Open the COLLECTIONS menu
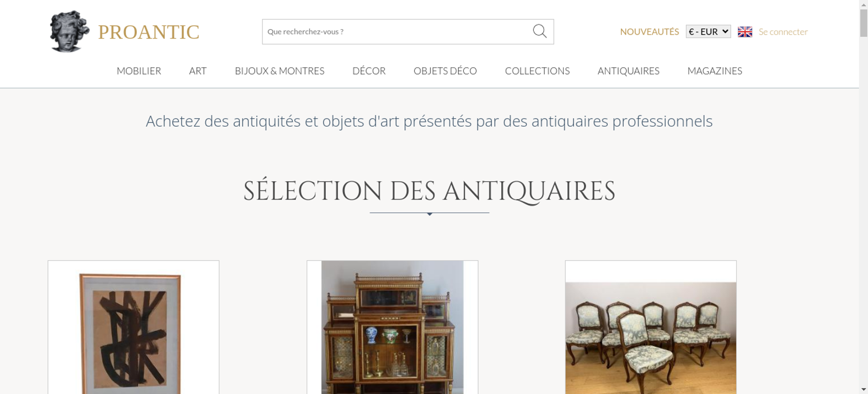Viewport: 868px width, 394px height. pos(537,71)
